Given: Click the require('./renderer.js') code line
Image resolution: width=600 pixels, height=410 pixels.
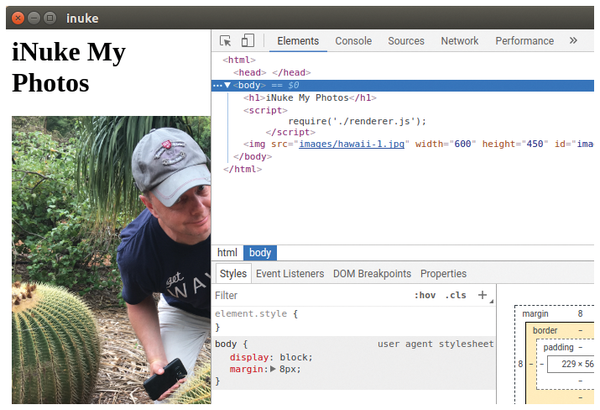Looking at the screenshot, I should [357, 121].
